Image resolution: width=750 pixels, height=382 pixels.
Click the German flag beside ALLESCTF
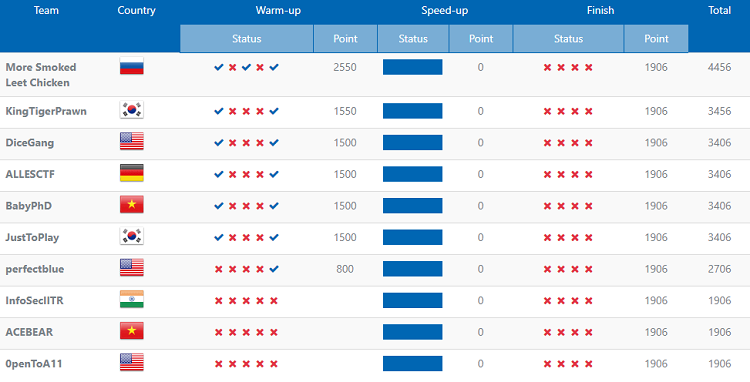(x=132, y=173)
